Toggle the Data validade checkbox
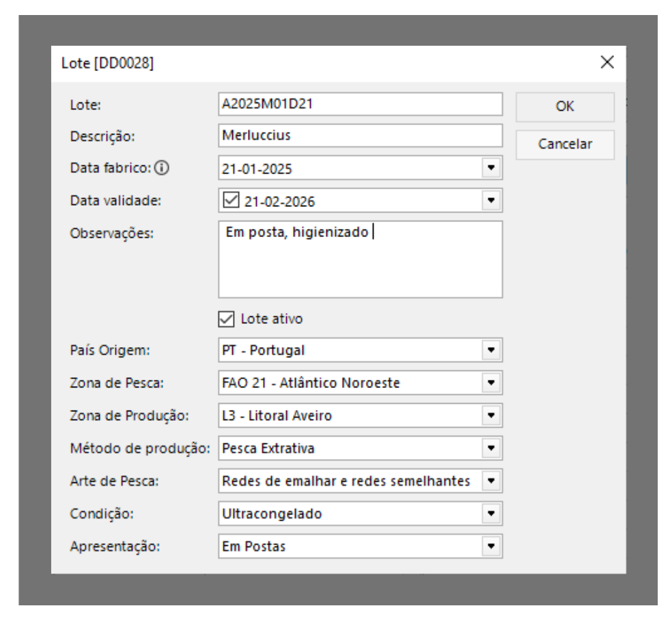The height and width of the screenshot is (619, 672). [231, 201]
